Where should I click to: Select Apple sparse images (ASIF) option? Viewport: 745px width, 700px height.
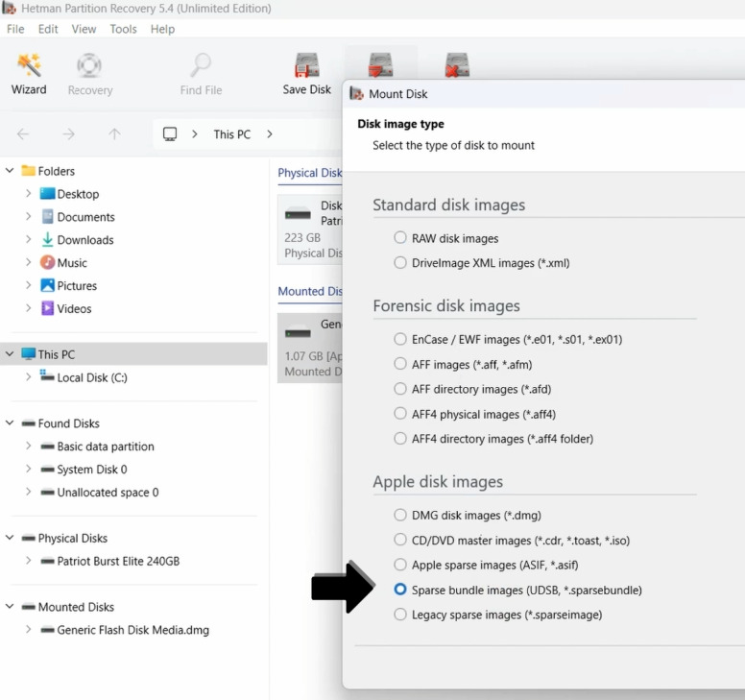400,565
